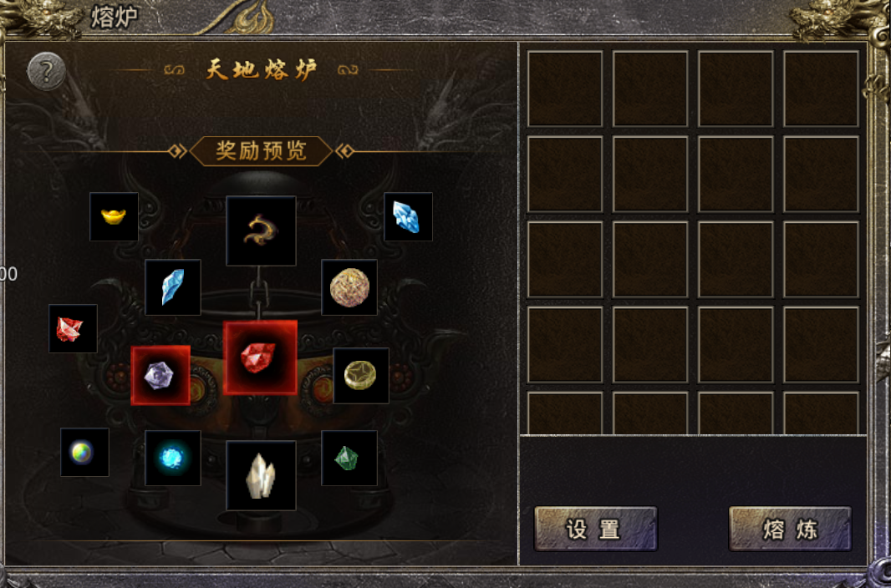Click the first empty inventory slot
This screenshot has height=588, width=891.
pyautogui.click(x=565, y=89)
